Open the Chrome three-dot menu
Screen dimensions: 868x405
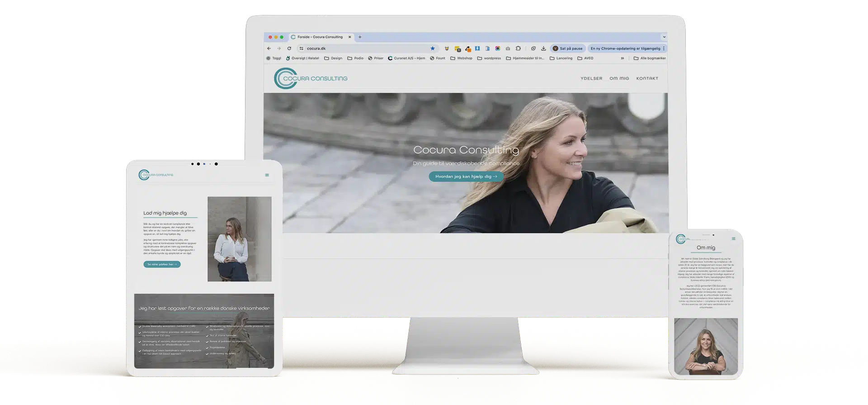(x=664, y=48)
